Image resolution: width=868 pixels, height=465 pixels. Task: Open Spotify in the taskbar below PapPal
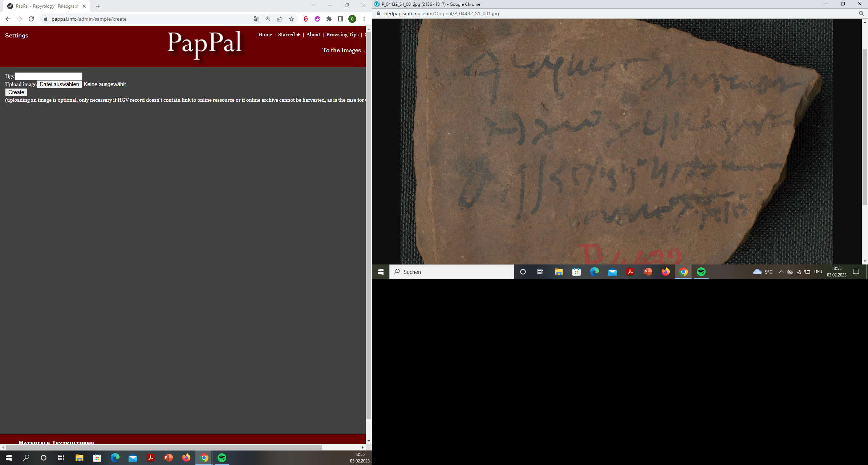pos(222,458)
